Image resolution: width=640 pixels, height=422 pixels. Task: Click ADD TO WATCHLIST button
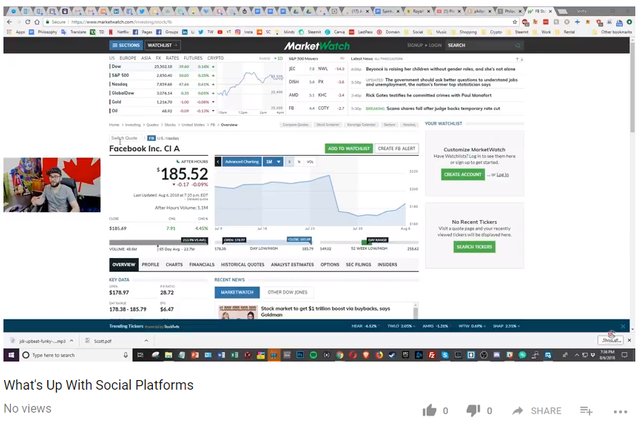point(349,149)
